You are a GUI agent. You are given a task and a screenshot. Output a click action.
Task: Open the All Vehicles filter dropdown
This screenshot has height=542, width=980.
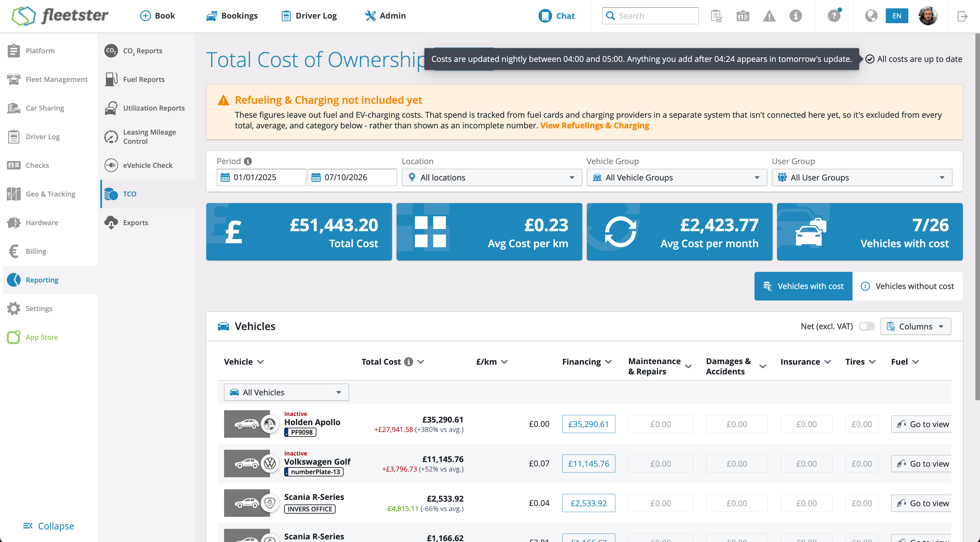point(286,392)
